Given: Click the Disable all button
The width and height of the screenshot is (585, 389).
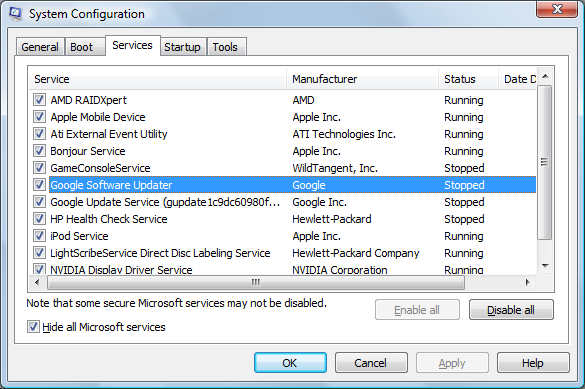Looking at the screenshot, I should click(511, 310).
